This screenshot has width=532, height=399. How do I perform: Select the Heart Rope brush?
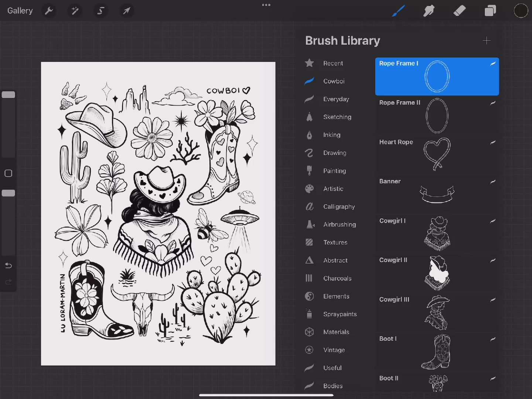(x=437, y=154)
